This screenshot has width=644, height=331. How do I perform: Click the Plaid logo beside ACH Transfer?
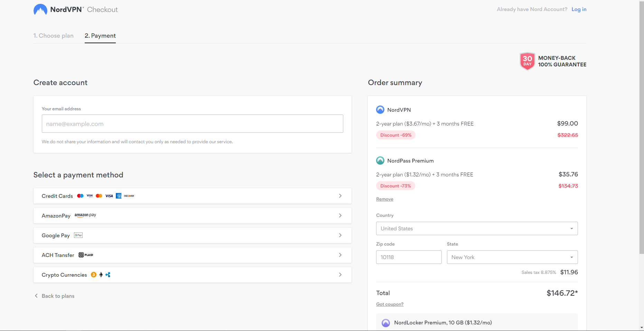pos(86,255)
